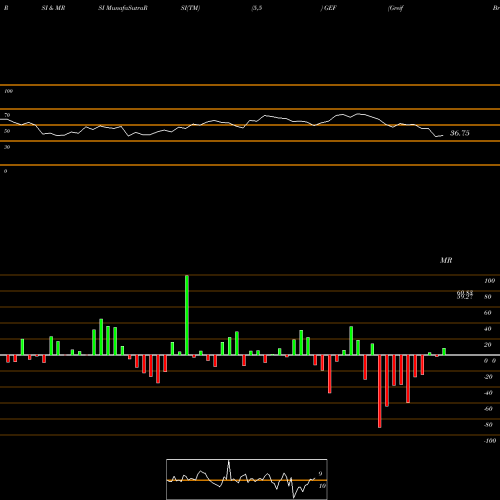
Task: Click the '(Greif' company name text
Action: 396,8
